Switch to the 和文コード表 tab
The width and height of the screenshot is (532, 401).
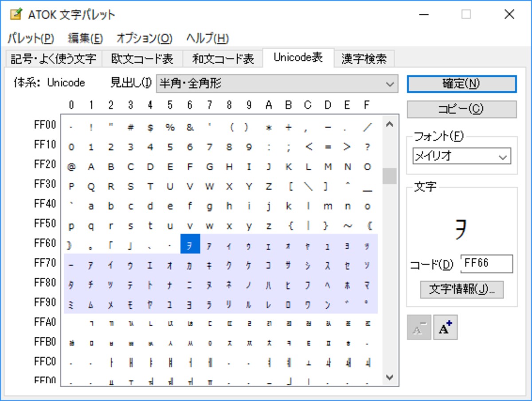tap(223, 58)
